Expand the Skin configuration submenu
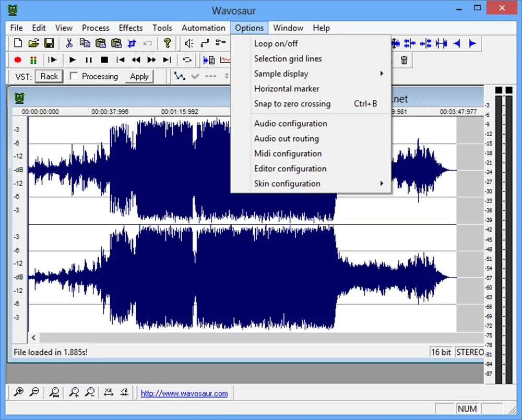The image size is (522, 420). coord(311,183)
